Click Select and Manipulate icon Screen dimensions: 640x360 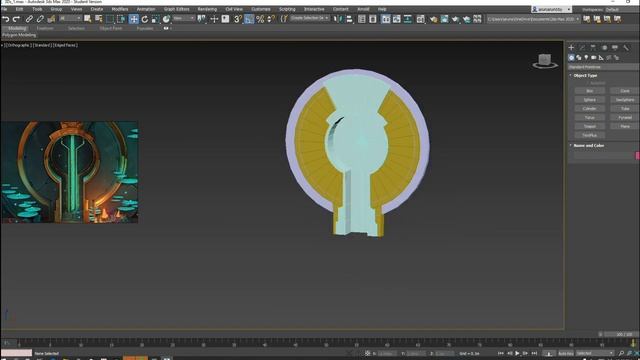click(x=214, y=19)
